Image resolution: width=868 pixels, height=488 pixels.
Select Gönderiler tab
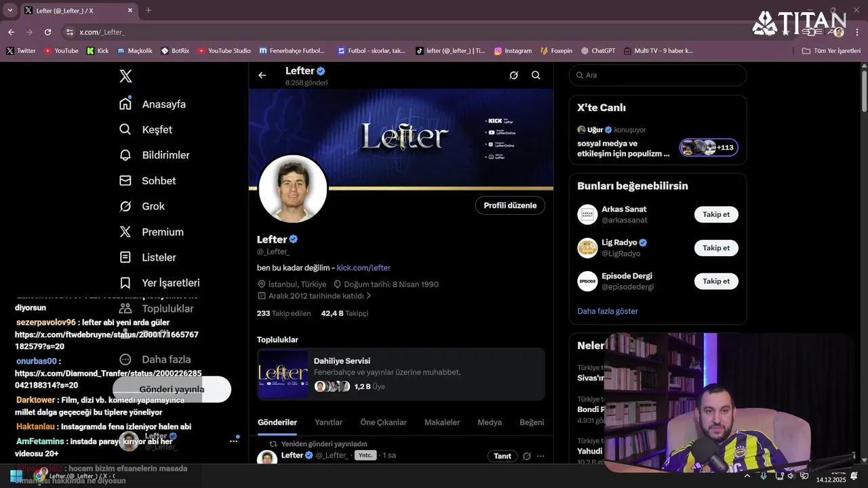(277, 422)
